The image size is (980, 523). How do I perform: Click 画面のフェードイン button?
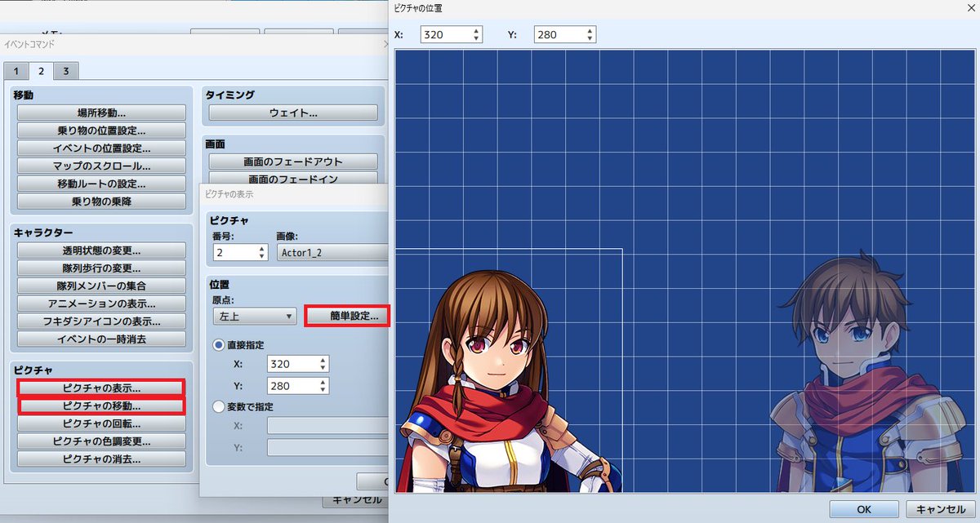pos(293,178)
